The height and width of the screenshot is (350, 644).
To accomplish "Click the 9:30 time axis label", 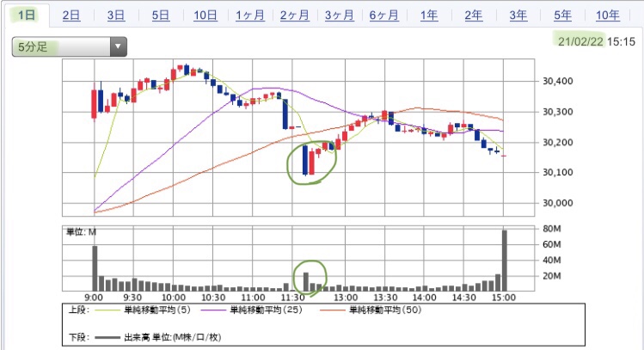I will pos(132,298).
